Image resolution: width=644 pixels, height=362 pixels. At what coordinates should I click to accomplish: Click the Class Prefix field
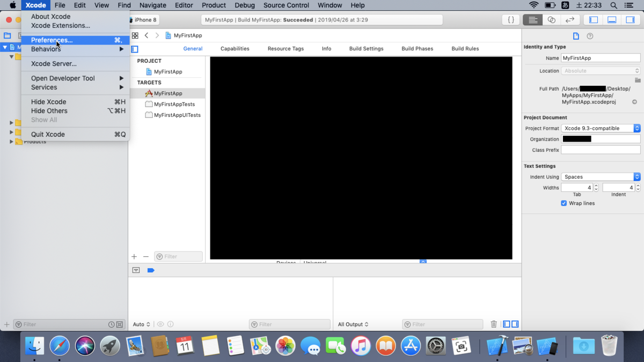(x=601, y=150)
